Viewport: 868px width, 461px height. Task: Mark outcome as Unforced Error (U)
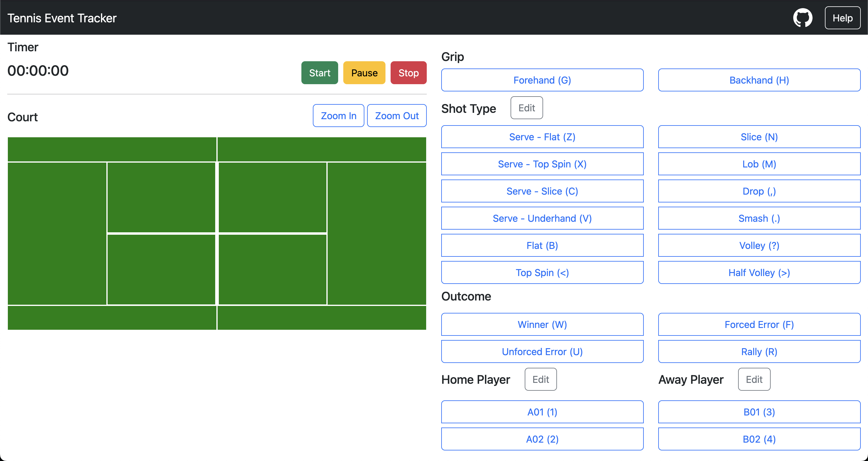point(542,352)
